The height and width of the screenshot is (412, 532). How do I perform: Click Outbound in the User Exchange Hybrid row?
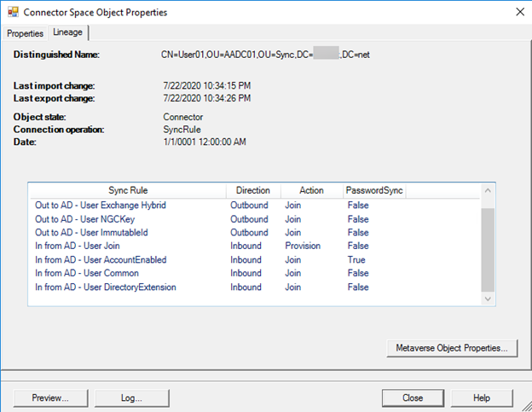[x=249, y=206]
